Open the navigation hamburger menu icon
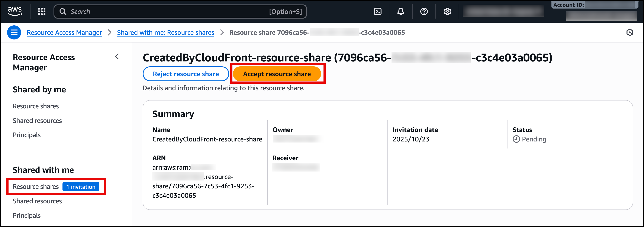Image resolution: width=644 pixels, height=227 pixels. pyautogui.click(x=14, y=32)
